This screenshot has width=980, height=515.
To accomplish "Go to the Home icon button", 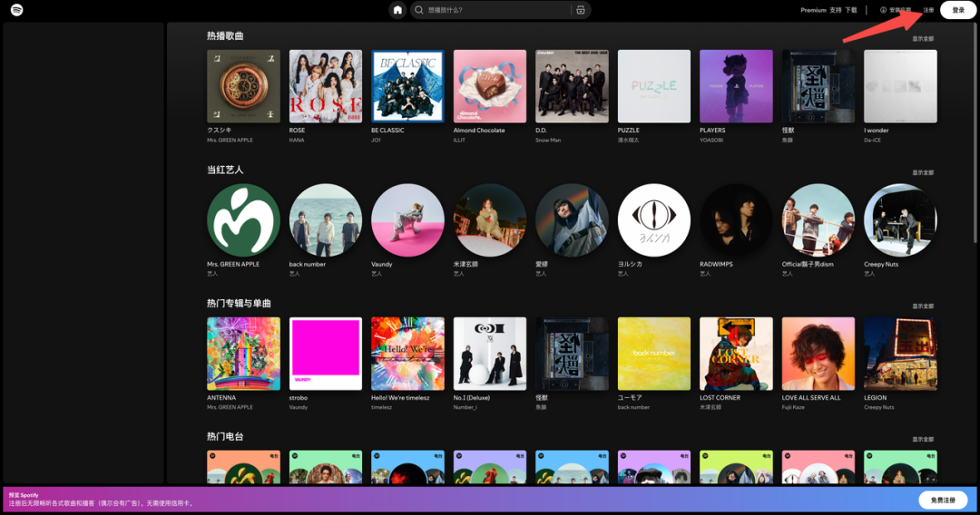I will (397, 10).
